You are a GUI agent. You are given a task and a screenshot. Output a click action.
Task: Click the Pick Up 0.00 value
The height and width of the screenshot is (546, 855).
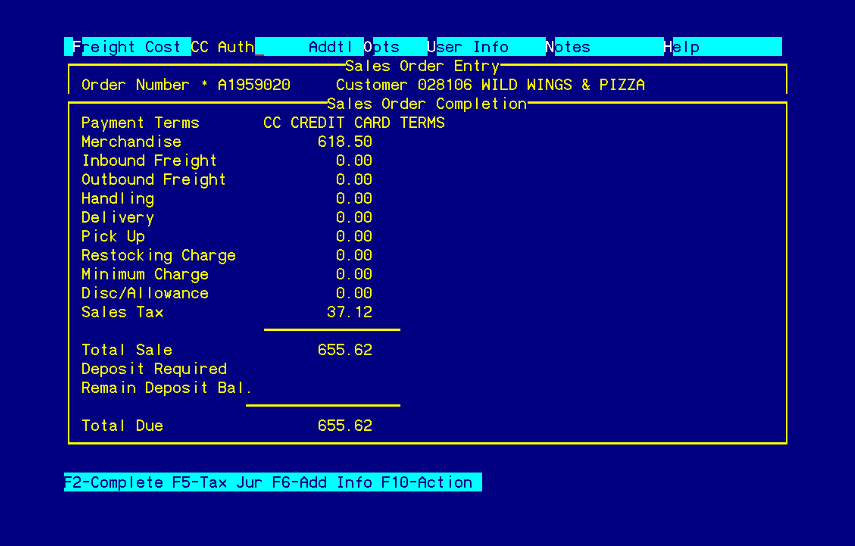point(354,236)
